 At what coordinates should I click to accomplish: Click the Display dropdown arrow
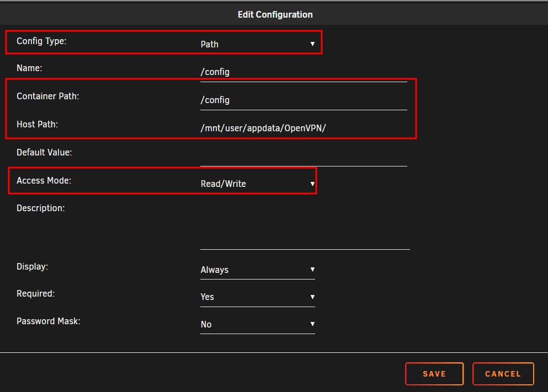(312, 270)
